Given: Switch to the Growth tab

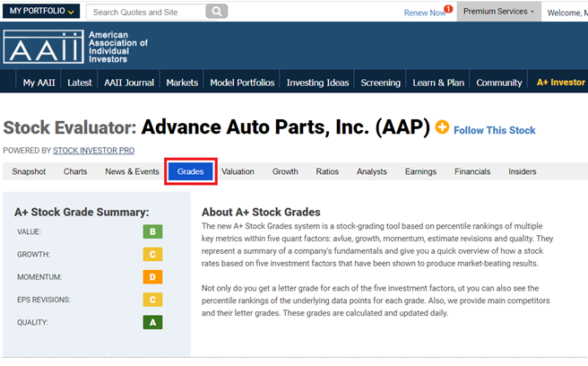Looking at the screenshot, I should pyautogui.click(x=285, y=171).
